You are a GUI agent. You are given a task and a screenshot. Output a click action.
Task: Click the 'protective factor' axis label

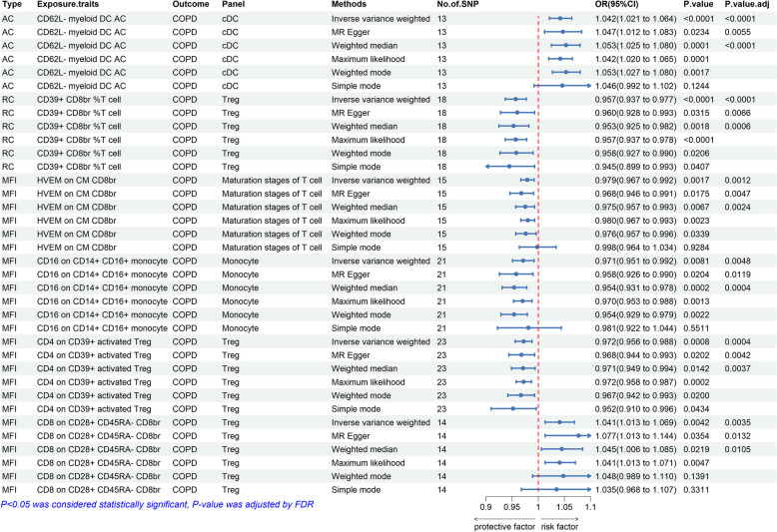click(x=504, y=527)
